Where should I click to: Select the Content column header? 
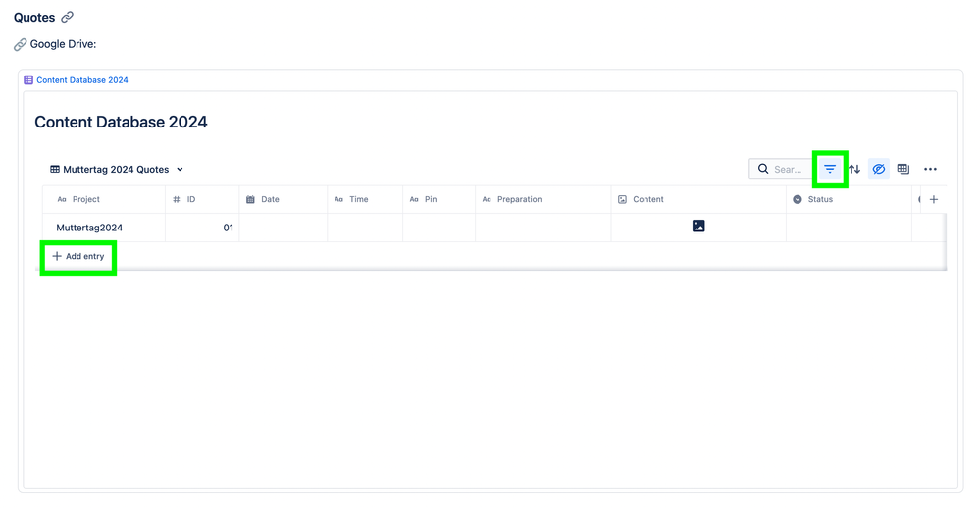[x=698, y=199]
